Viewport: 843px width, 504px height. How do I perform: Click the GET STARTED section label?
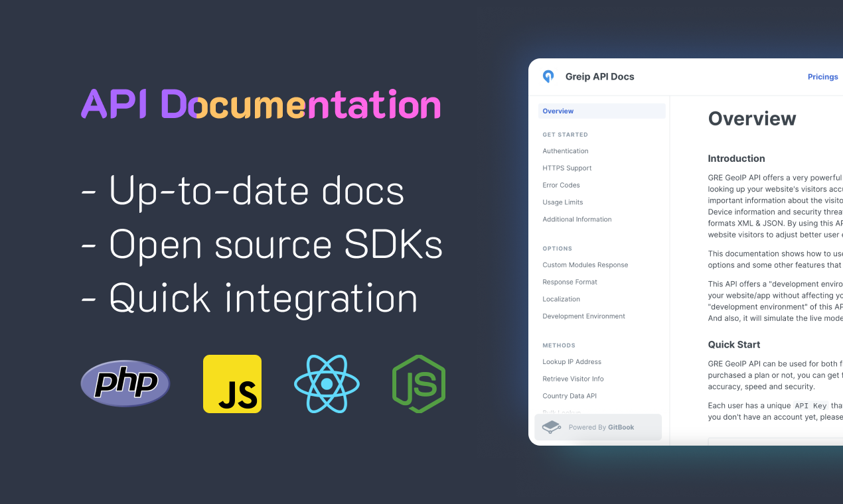point(565,135)
